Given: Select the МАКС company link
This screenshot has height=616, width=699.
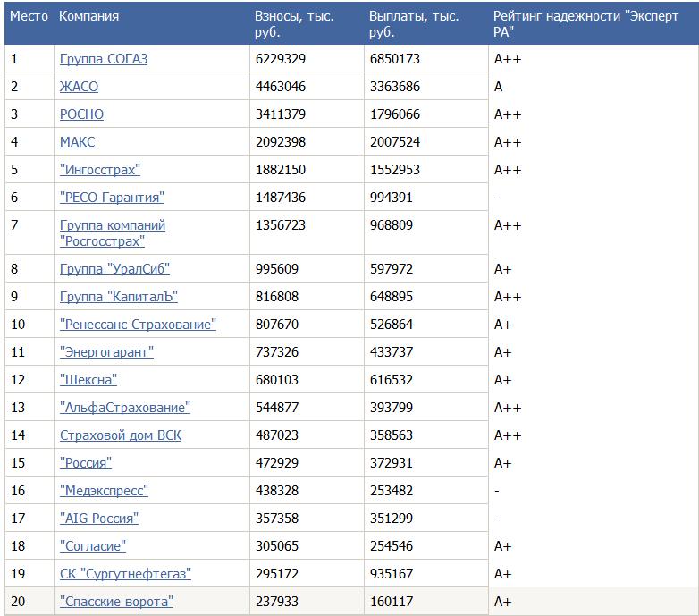Looking at the screenshot, I should [x=77, y=142].
